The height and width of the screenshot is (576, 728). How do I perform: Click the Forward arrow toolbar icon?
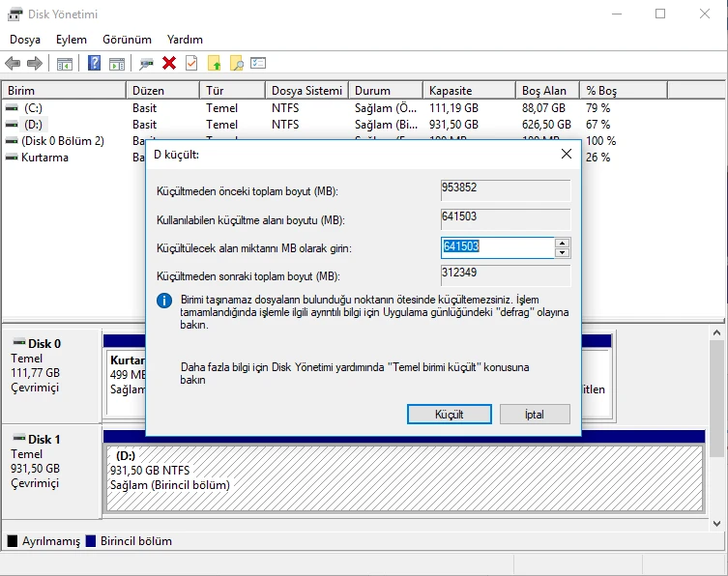click(35, 63)
